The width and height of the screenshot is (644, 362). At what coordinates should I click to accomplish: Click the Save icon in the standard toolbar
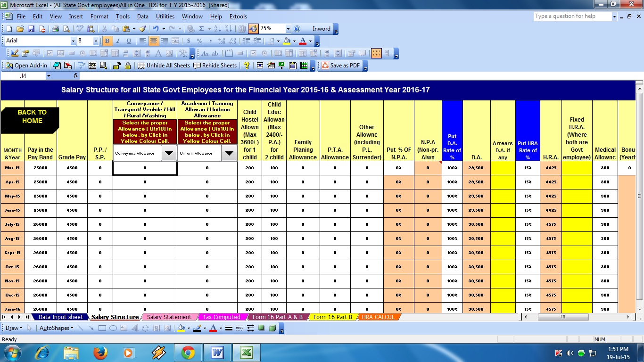[x=31, y=29]
